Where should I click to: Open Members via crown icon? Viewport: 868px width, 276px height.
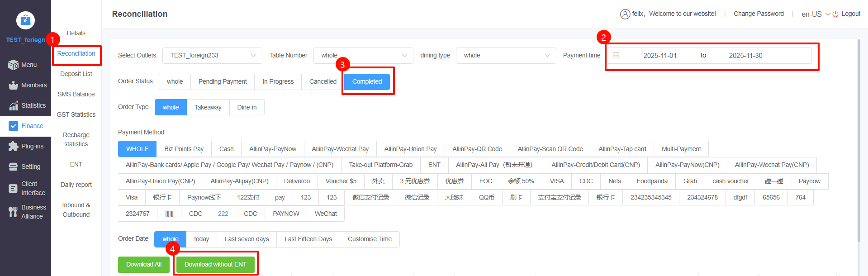pos(13,86)
